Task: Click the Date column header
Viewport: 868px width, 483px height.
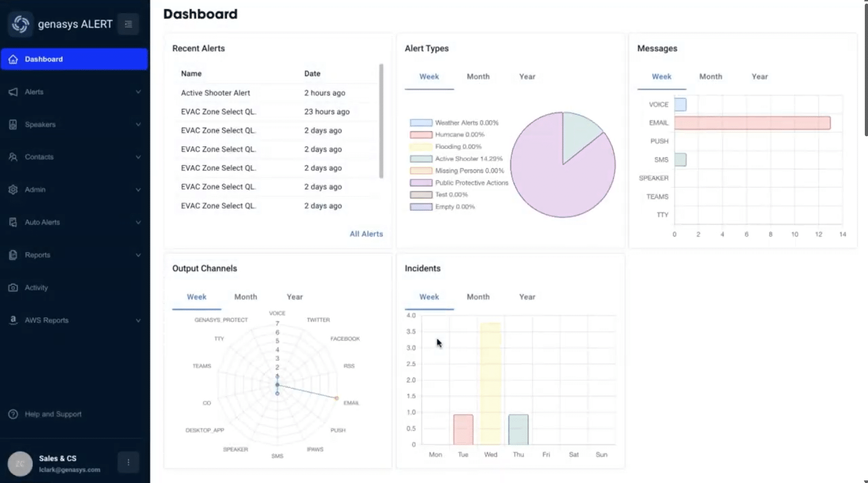Action: click(x=312, y=74)
